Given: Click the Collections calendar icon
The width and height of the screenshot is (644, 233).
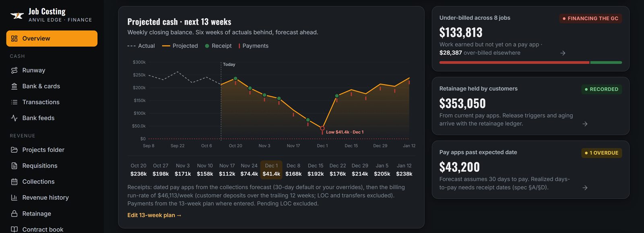Looking at the screenshot, I should pyautogui.click(x=14, y=182).
